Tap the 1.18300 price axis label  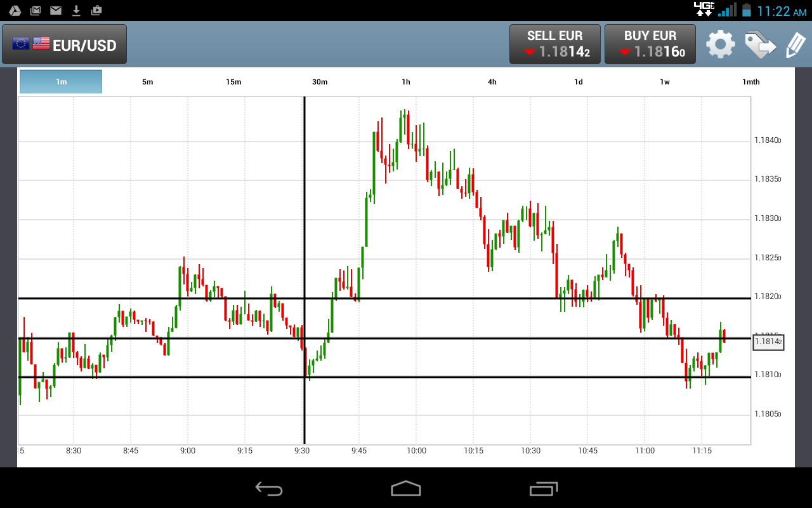(x=768, y=219)
